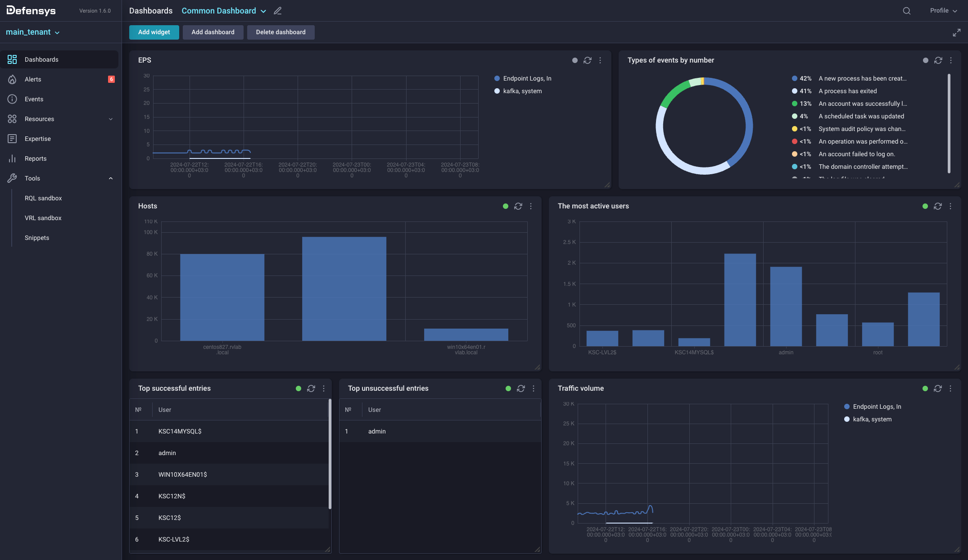Toggle the 'A process has exited' legend entry
The width and height of the screenshot is (968, 560).
(x=847, y=91)
